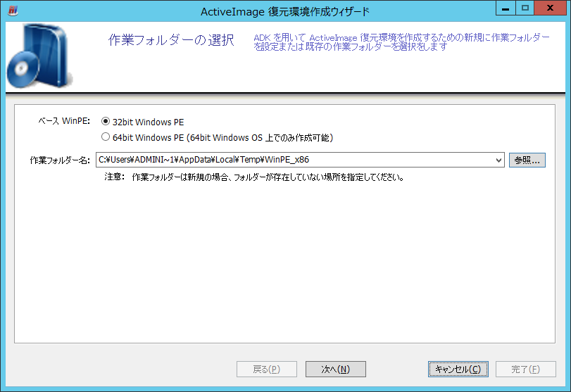Click the ActiveImage app icon in title bar
This screenshot has width=571, height=392.
coord(13,10)
